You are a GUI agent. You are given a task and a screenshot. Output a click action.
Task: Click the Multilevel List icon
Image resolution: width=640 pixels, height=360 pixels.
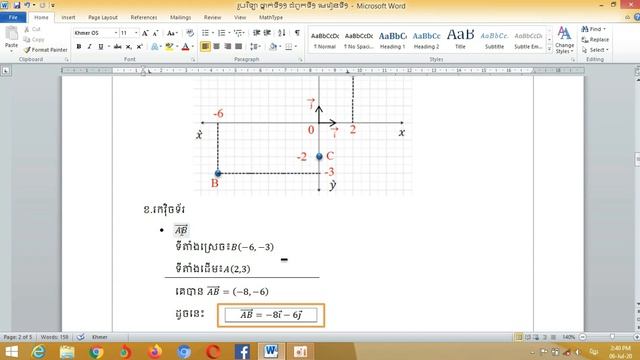click(238, 33)
